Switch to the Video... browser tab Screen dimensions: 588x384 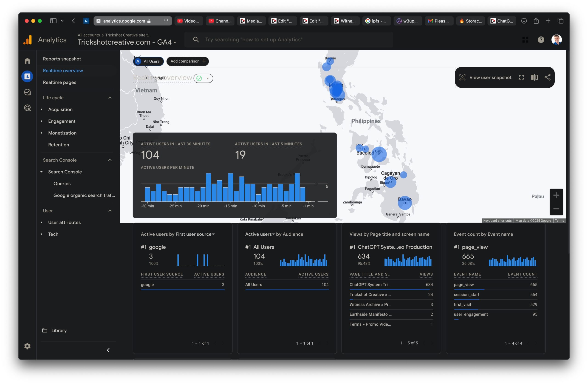coord(189,21)
